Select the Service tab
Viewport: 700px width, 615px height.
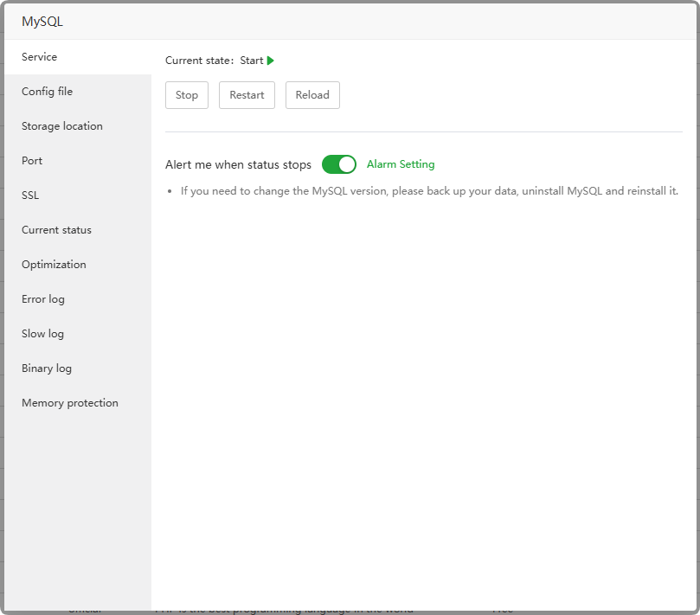(x=40, y=57)
